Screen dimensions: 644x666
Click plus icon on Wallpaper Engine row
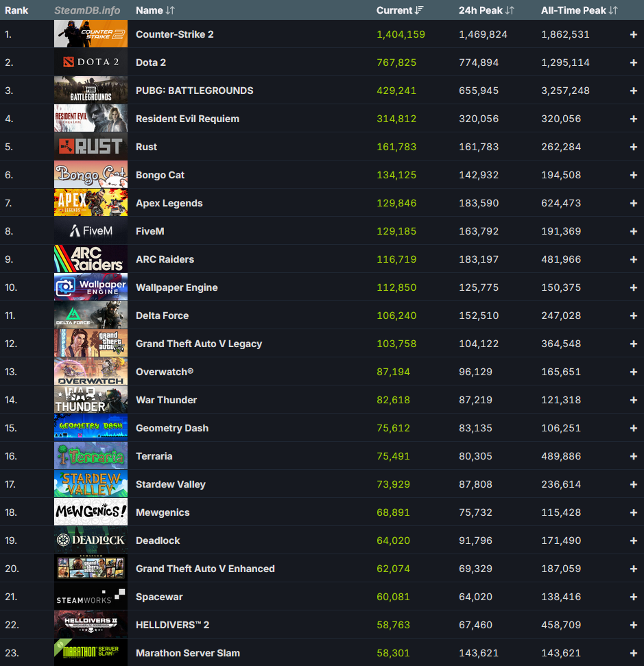point(634,287)
